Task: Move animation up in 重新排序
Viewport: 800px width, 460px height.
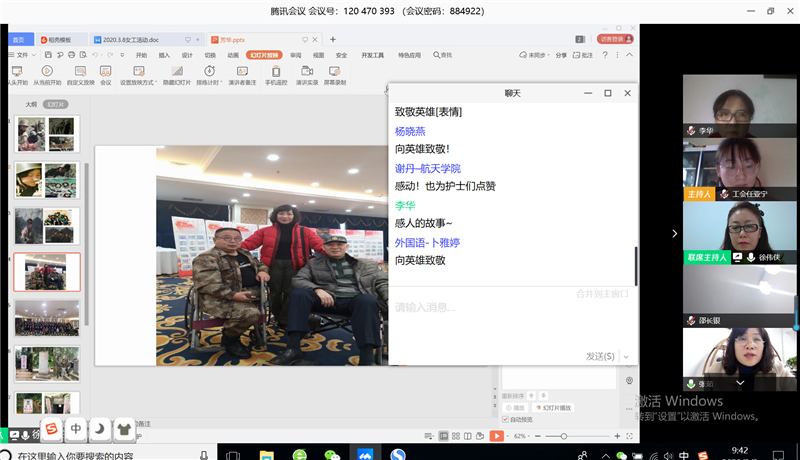Action: [532, 395]
